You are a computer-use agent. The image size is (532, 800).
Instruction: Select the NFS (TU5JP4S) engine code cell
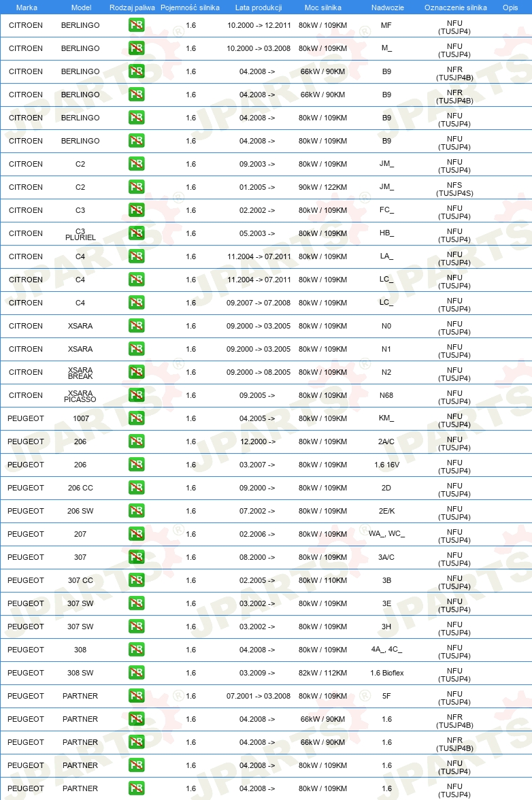point(454,189)
